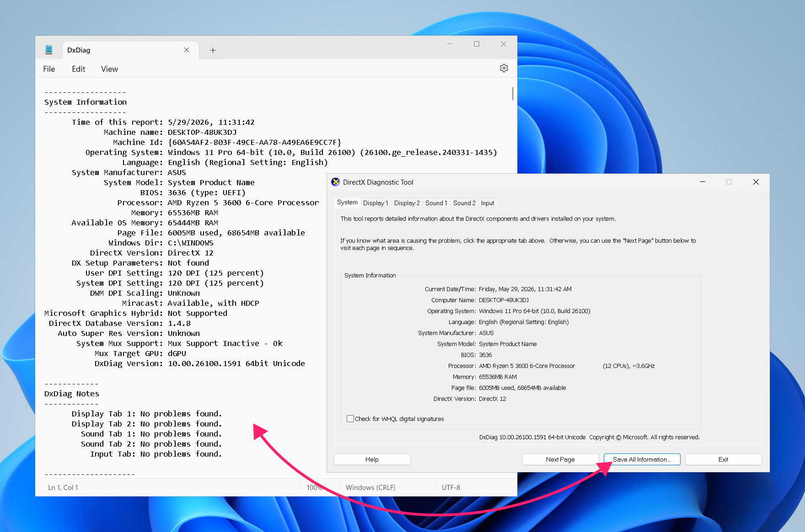This screenshot has width=805, height=532.
Task: Click 'Input Tab: No problems found.' line
Action: (156, 454)
